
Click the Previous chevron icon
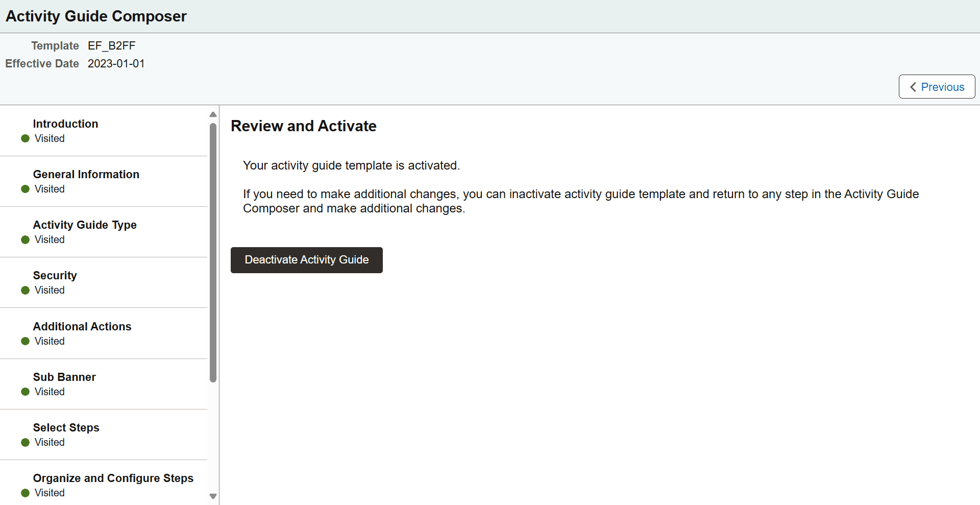coord(914,87)
